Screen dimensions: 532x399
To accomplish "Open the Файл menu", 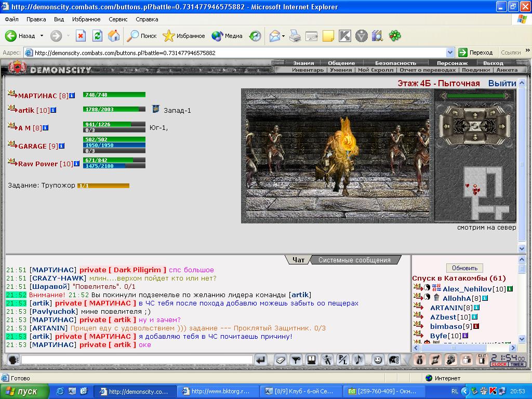I will click(x=11, y=19).
